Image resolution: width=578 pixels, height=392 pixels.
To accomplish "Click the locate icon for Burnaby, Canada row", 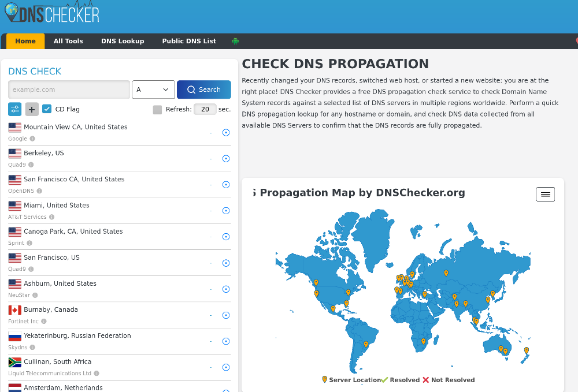I will [x=226, y=315].
